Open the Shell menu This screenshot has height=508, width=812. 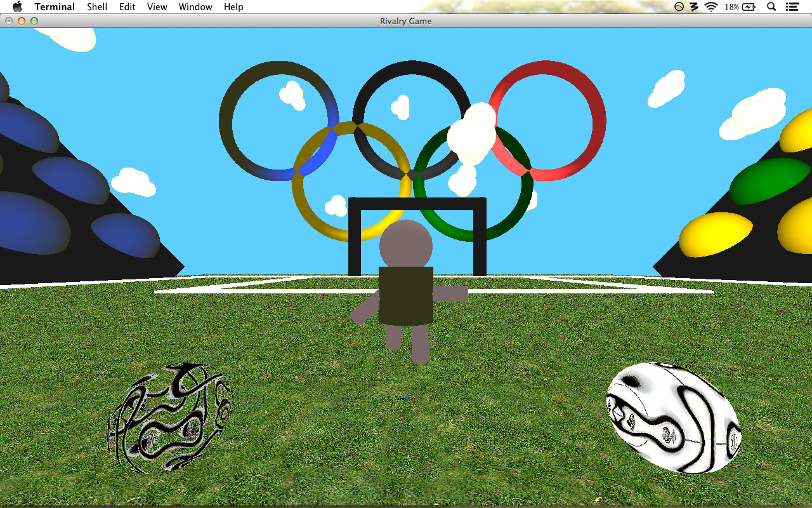97,7
